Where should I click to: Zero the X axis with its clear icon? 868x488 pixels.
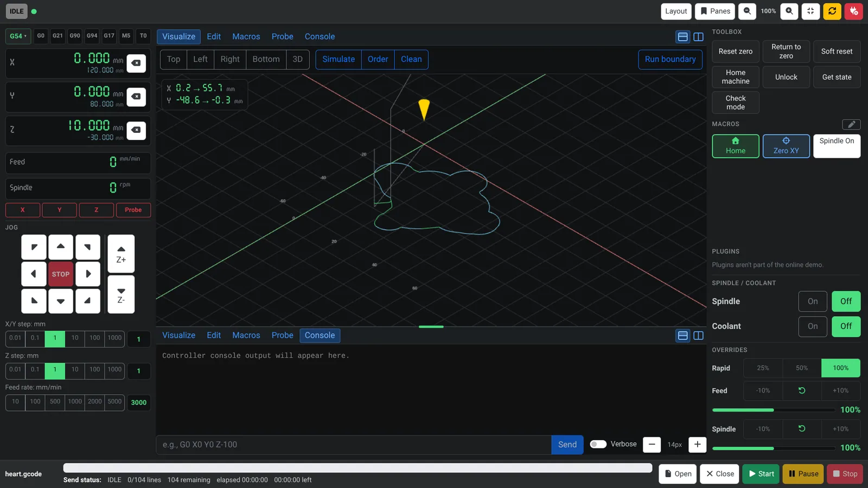tap(136, 63)
